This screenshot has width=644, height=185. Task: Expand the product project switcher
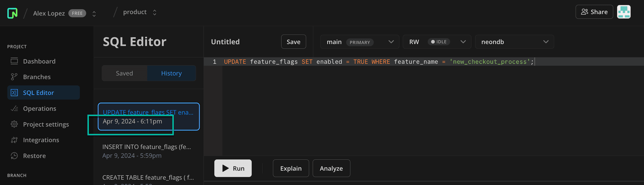155,12
